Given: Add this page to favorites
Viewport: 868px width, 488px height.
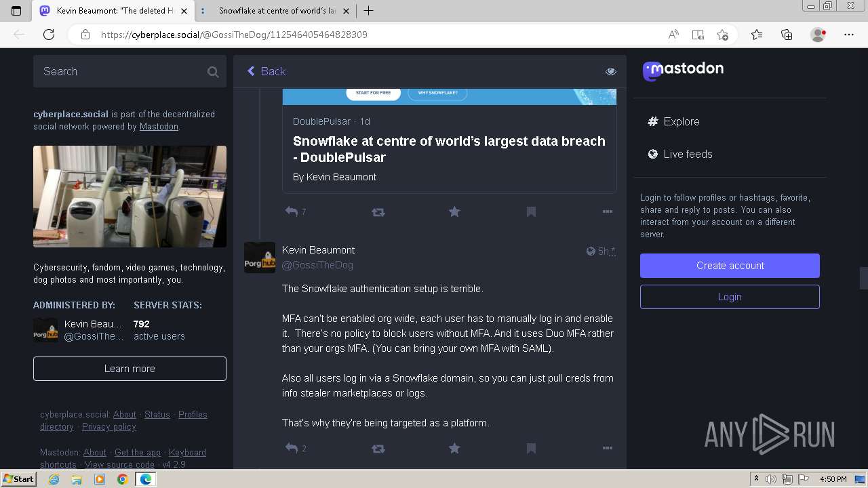Looking at the screenshot, I should click(x=722, y=35).
